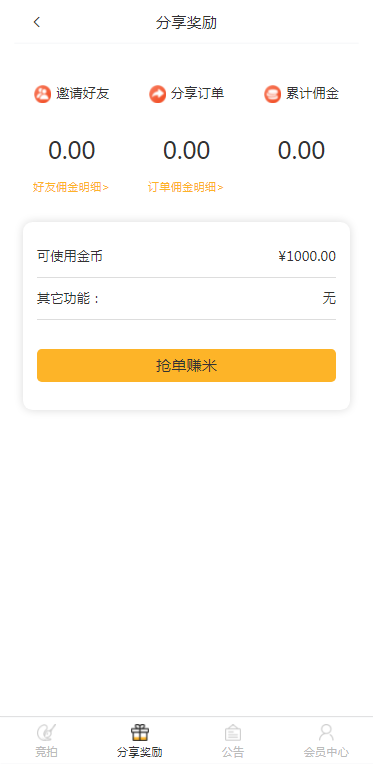This screenshot has width=373, height=764.
Task: Open 会员中心 profile icon
Action: tap(326, 732)
